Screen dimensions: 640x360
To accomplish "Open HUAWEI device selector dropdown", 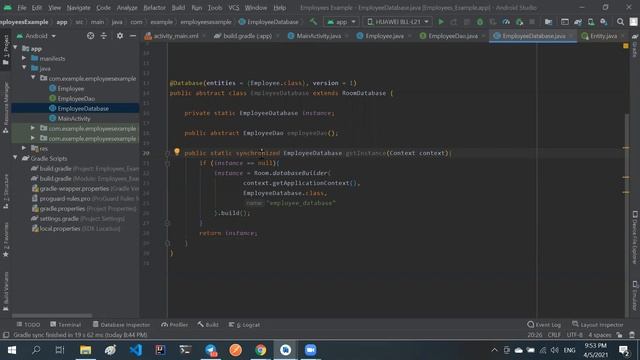I will coord(398,22).
